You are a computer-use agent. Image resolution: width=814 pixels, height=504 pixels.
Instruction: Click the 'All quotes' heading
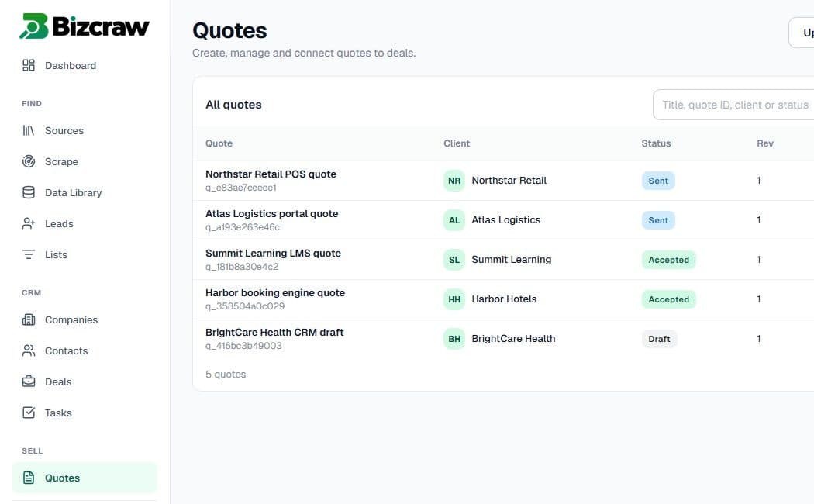coord(233,105)
